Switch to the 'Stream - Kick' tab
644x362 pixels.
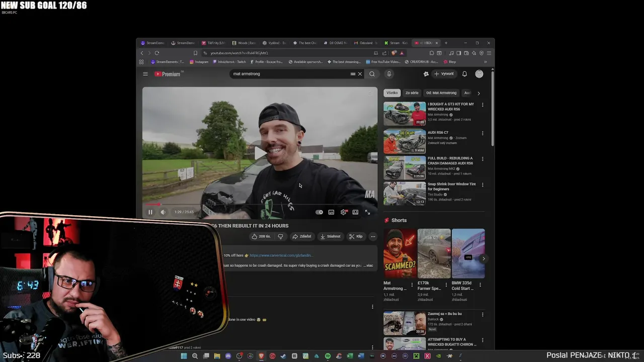click(x=397, y=43)
